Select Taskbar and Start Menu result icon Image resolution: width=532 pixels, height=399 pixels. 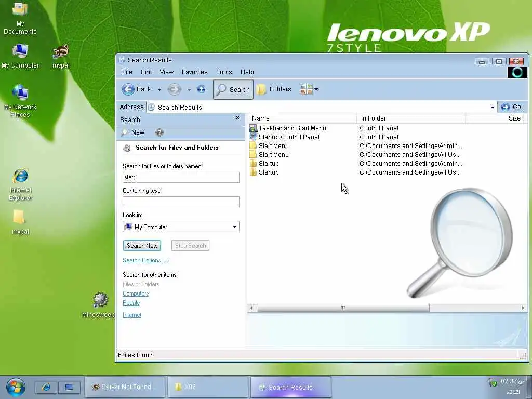(x=253, y=128)
